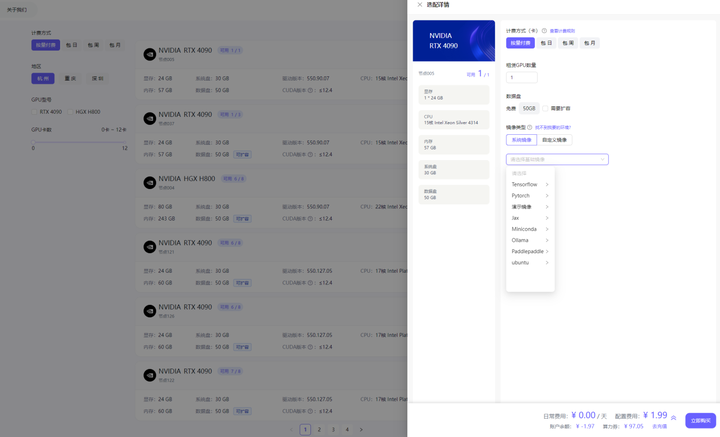Screen dimensions: 720x437
Task: Select 包月 billing in detail panel
Action: (590, 43)
